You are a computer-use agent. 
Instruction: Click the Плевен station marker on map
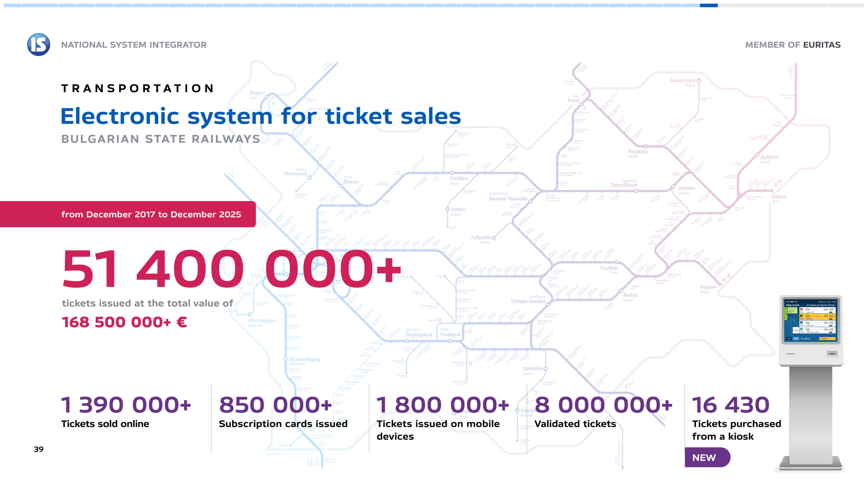(452, 173)
